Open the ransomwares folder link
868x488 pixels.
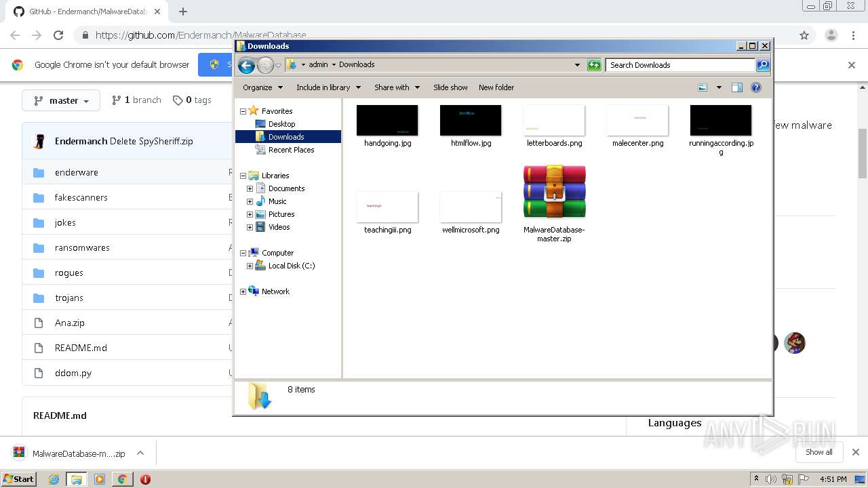[x=82, y=247]
